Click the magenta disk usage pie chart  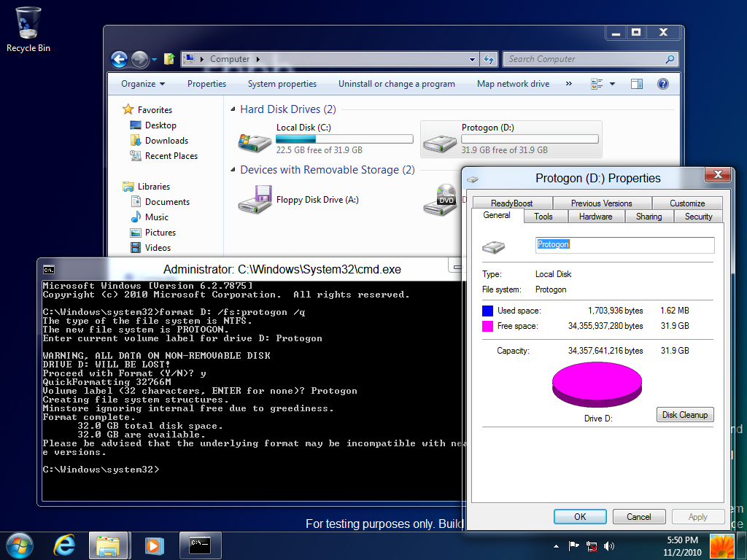(597, 385)
